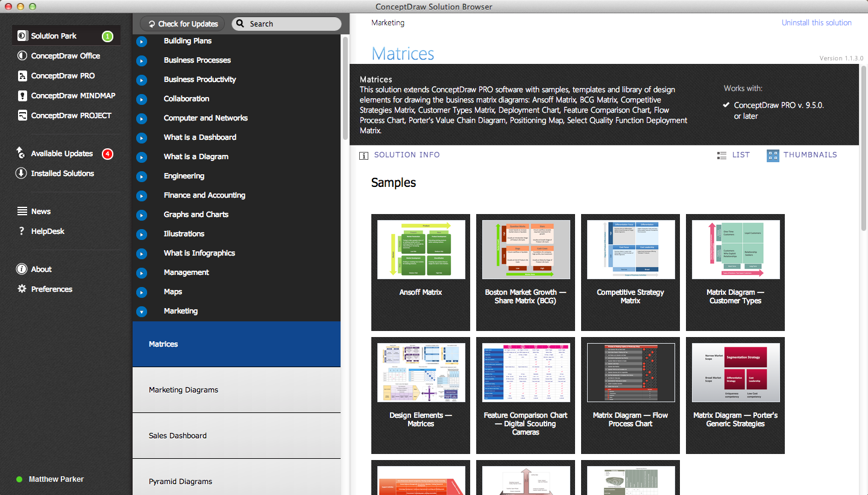Select the Sales Dashboard solution
Image resolution: width=868 pixels, height=495 pixels.
pyautogui.click(x=236, y=436)
